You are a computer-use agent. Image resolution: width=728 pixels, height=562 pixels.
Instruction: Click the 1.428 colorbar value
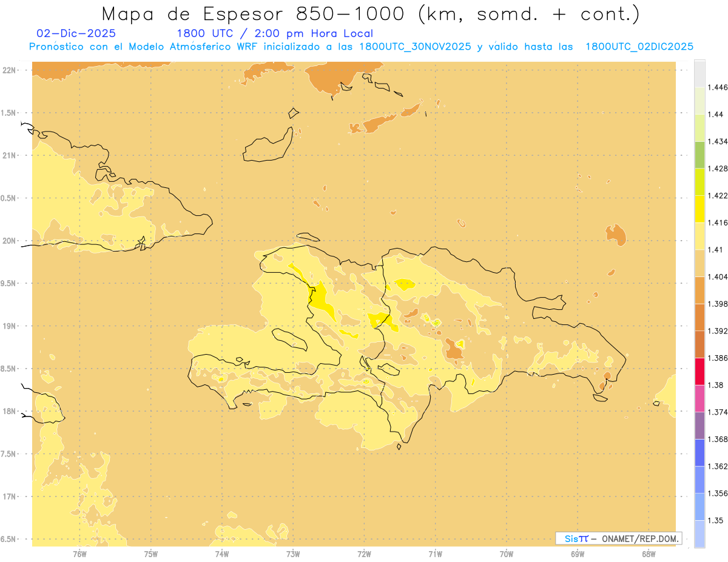718,169
